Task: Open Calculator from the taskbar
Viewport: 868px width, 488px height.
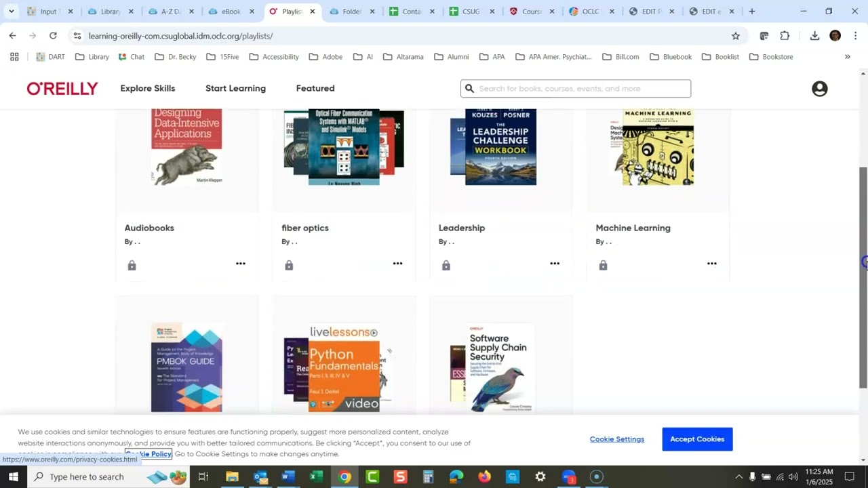Action: [x=428, y=477]
